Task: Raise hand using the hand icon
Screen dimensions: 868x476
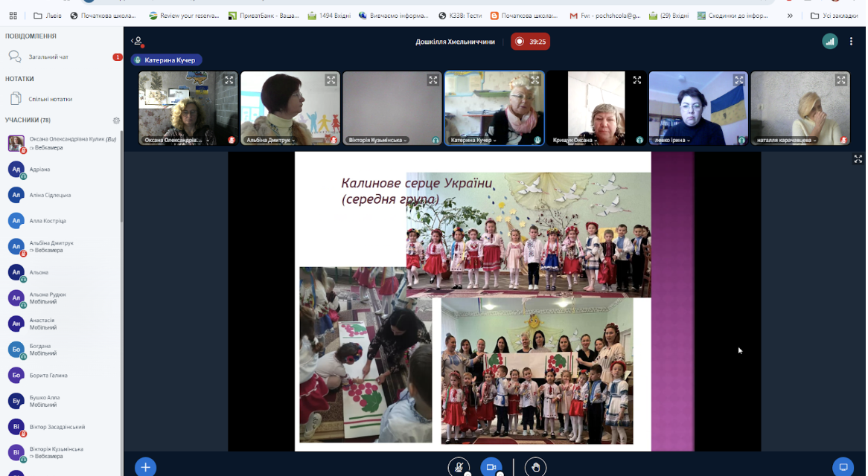Action: tap(535, 467)
